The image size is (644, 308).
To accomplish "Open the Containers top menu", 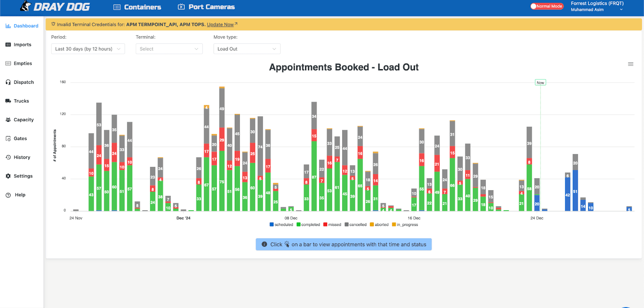I will pyautogui.click(x=137, y=7).
